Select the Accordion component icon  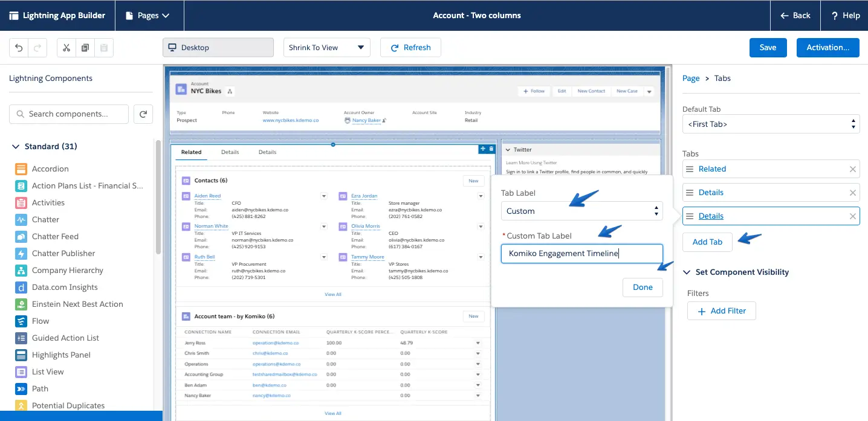21,169
